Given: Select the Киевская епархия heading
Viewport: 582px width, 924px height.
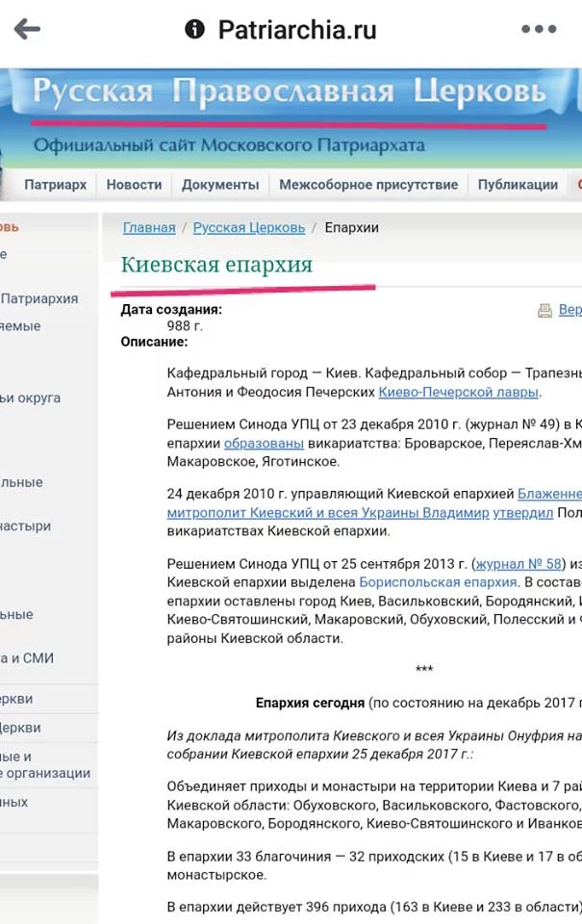Looking at the screenshot, I should tap(216, 265).
